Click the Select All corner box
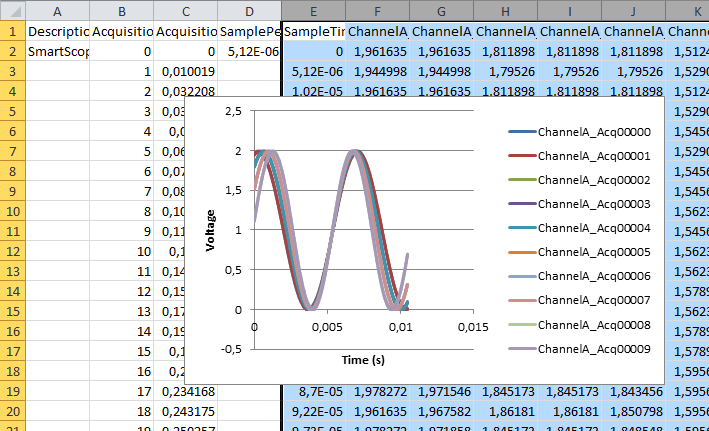The width and height of the screenshot is (709, 431). 11,11
